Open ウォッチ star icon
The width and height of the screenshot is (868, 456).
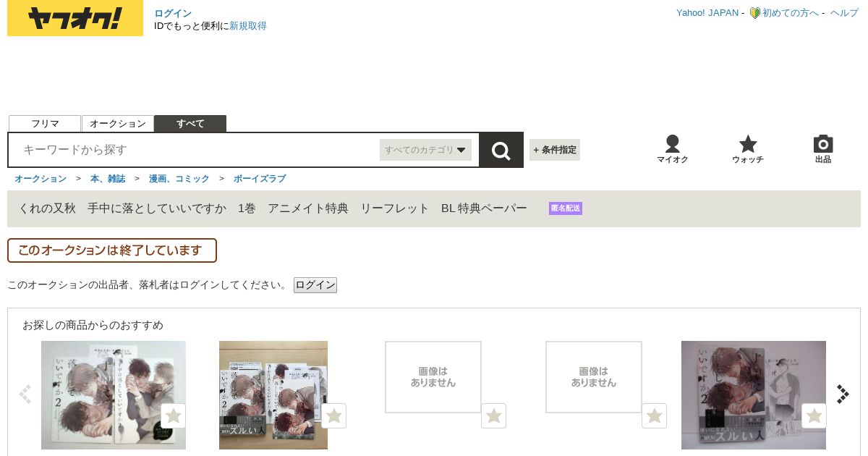pyautogui.click(x=748, y=149)
